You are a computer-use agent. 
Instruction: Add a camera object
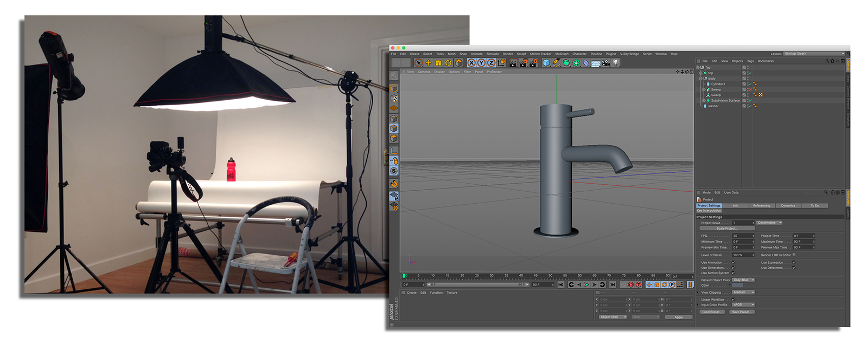pyautogui.click(x=605, y=63)
